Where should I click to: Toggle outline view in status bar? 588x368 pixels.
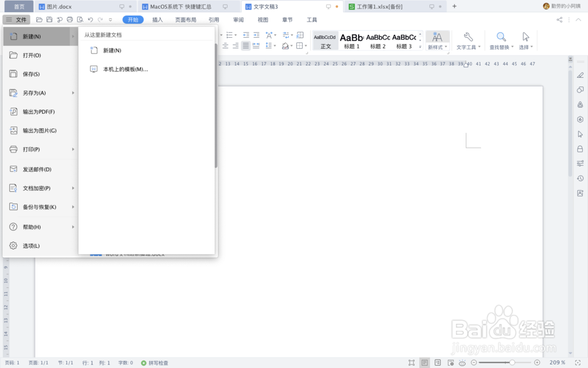[437, 362]
